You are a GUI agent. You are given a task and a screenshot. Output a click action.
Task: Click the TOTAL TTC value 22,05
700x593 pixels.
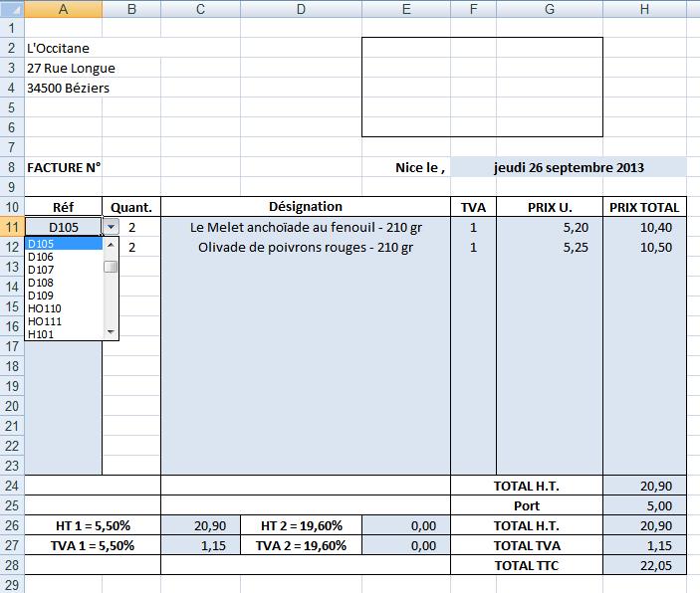click(x=644, y=564)
